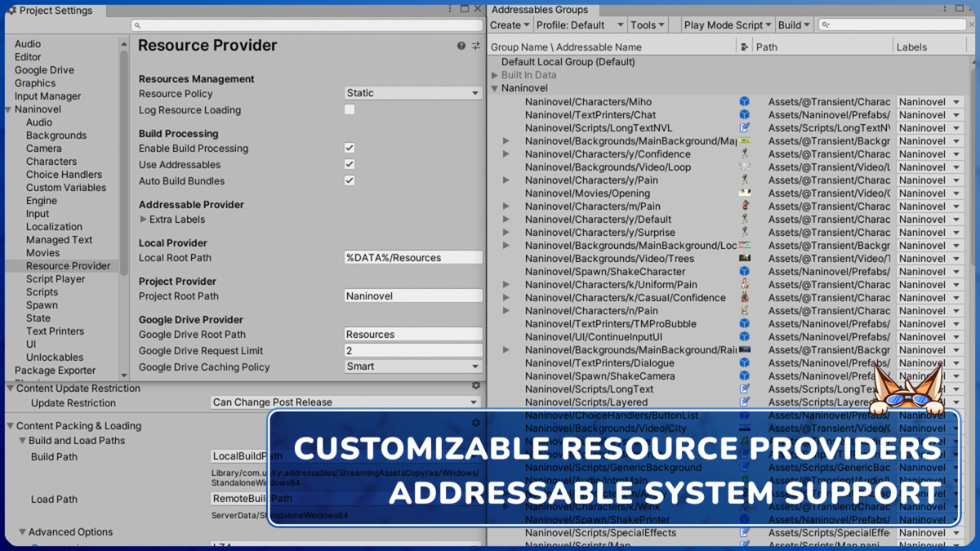
Task: Click the script icon for Scripts/LongTextNVL
Action: pyautogui.click(x=745, y=128)
